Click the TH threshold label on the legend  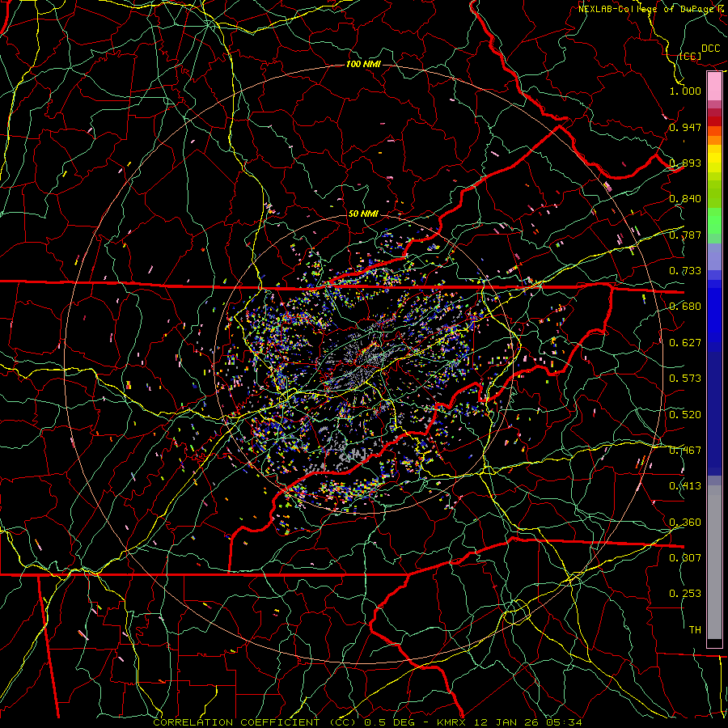click(x=695, y=630)
